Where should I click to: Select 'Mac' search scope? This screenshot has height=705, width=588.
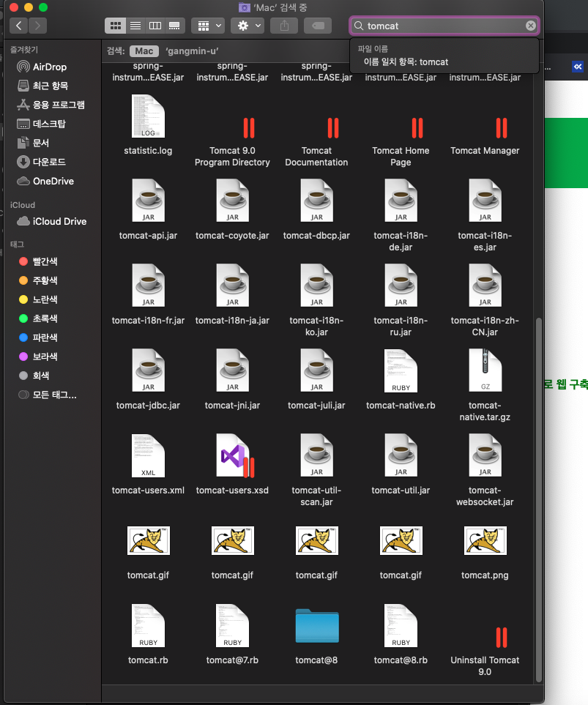(x=144, y=51)
